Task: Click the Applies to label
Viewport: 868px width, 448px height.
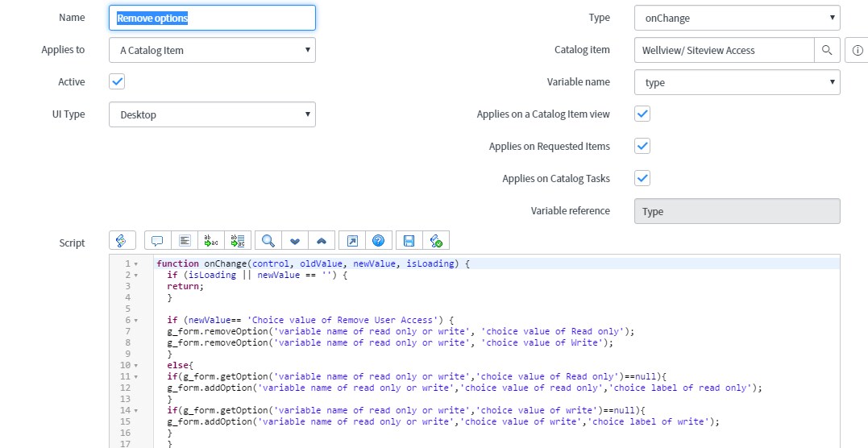Action: pyautogui.click(x=63, y=49)
